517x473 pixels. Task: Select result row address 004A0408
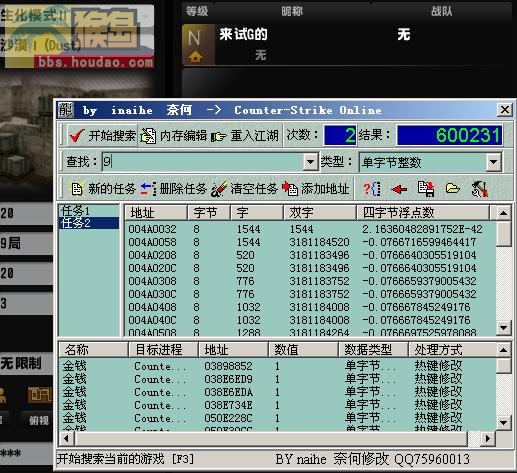coord(310,307)
